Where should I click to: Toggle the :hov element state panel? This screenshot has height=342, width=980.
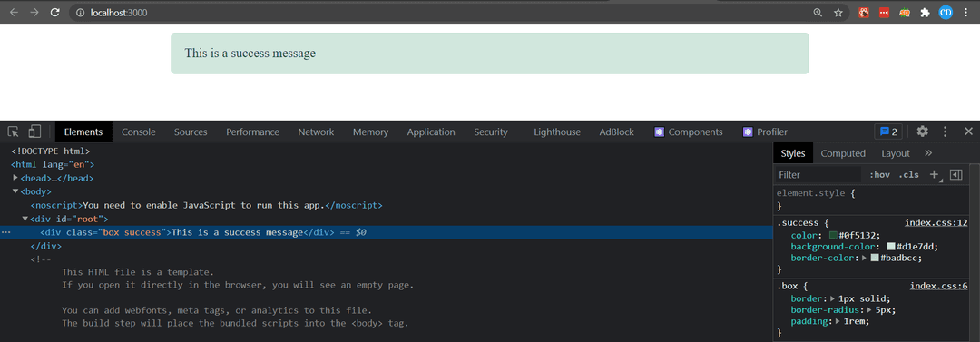point(879,174)
